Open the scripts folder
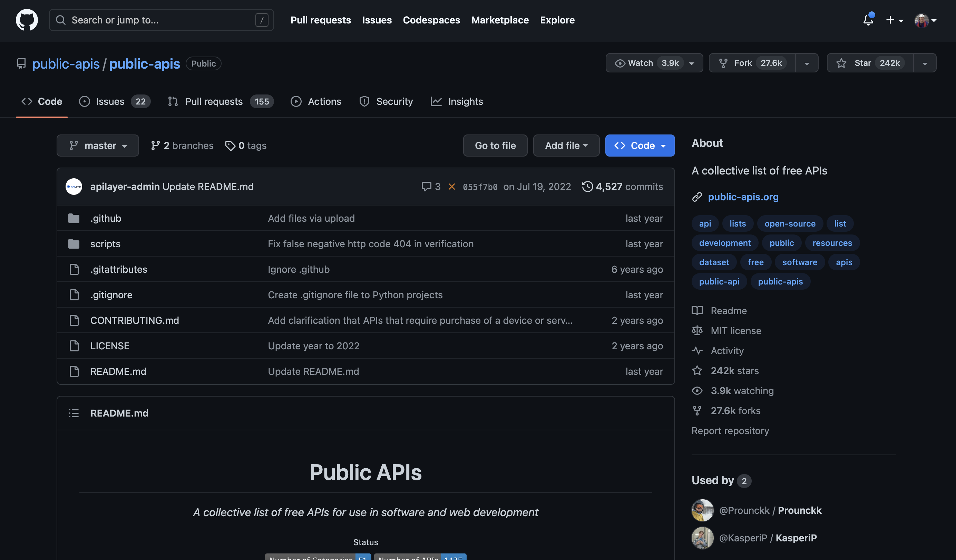 click(x=105, y=244)
